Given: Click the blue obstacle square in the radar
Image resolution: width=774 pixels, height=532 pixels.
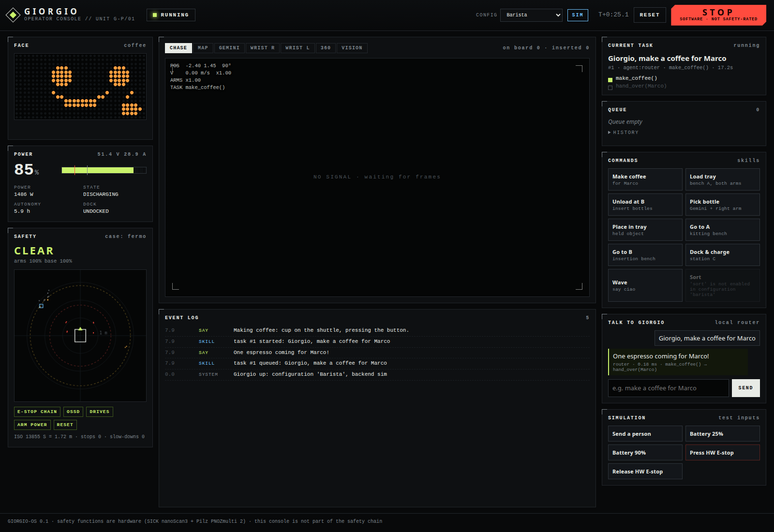Looking at the screenshot, I should 41,306.
